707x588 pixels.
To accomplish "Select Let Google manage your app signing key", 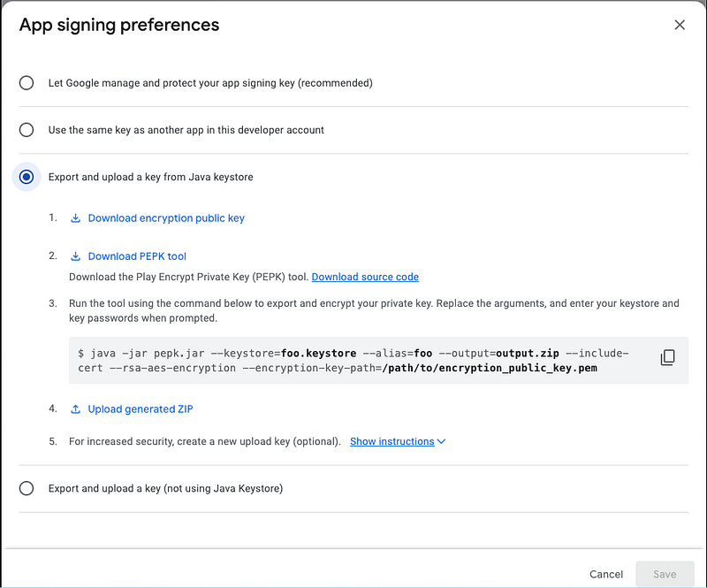I will 27,83.
